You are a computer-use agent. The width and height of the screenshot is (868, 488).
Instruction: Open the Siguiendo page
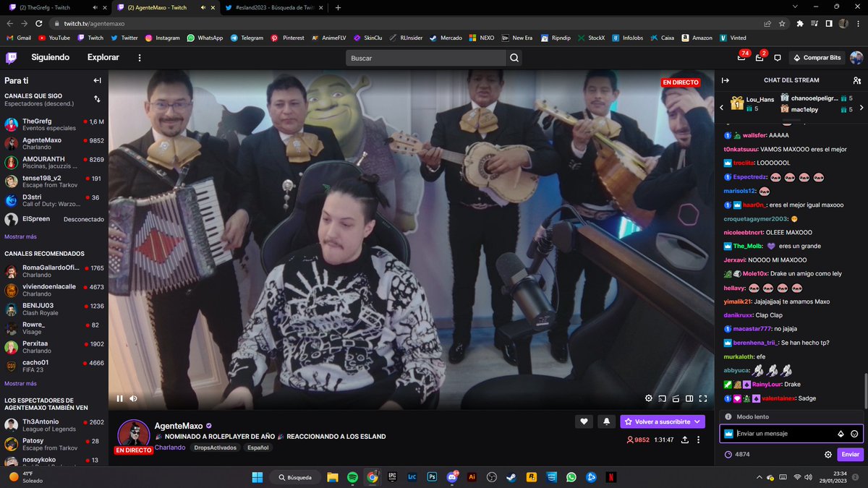50,58
